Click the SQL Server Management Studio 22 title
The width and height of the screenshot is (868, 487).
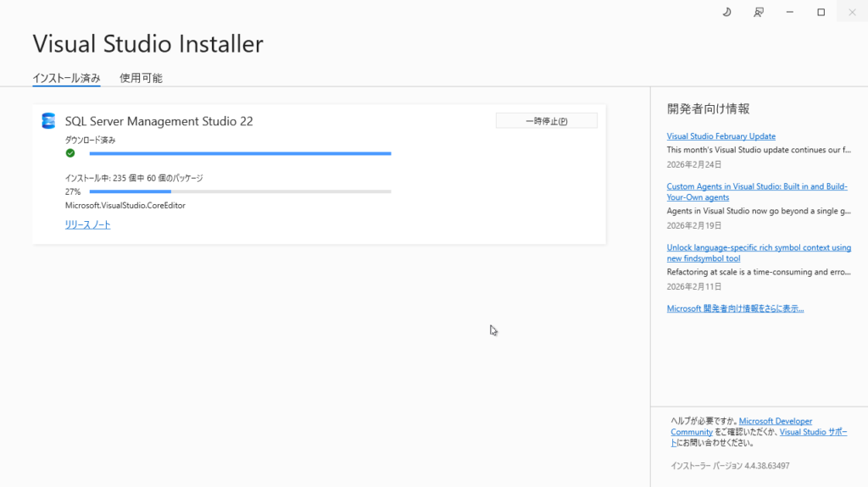159,121
